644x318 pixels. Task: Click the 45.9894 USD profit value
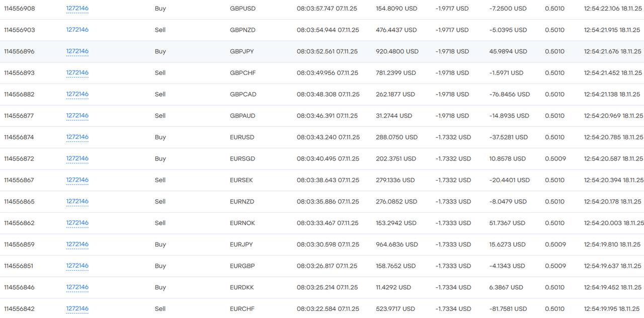tap(508, 51)
